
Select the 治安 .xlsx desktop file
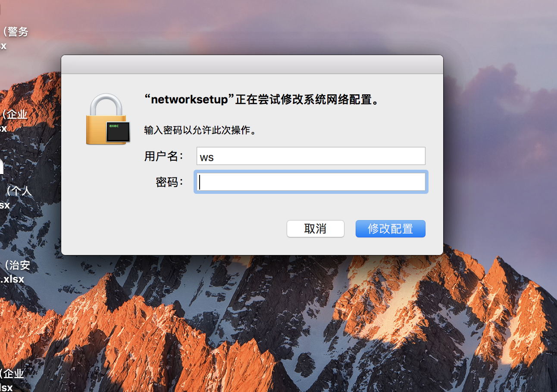[x=15, y=272]
